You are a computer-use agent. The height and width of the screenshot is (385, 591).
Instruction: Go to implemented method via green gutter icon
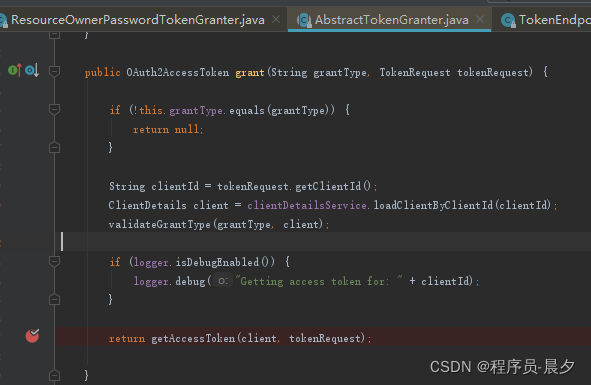tap(15, 70)
